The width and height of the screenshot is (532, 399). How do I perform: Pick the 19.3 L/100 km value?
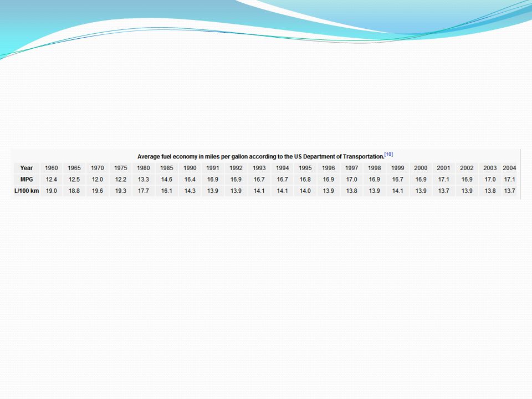tap(120, 191)
